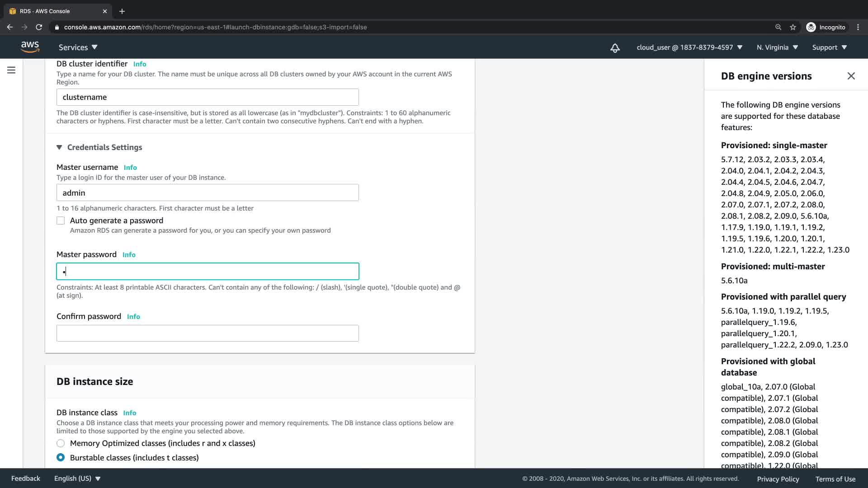Enable Auto generate a password

[61, 221]
